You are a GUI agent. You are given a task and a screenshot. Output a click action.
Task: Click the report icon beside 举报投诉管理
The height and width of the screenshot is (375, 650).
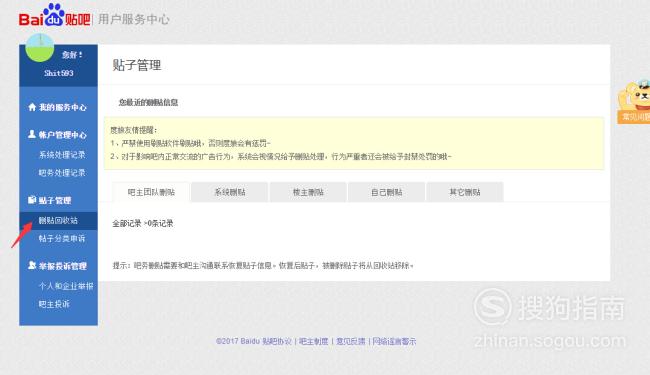point(32,265)
